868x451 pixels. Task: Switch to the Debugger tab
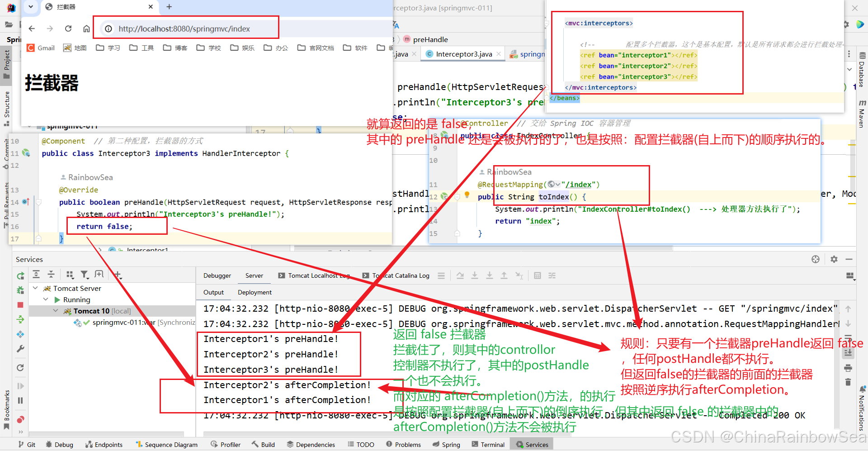(x=217, y=275)
